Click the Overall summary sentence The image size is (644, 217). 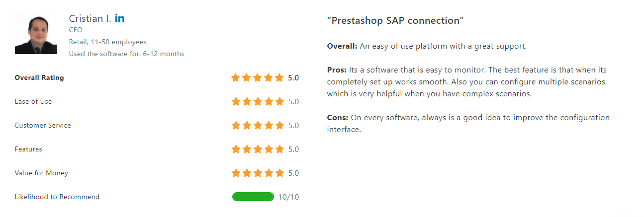pyautogui.click(x=427, y=46)
